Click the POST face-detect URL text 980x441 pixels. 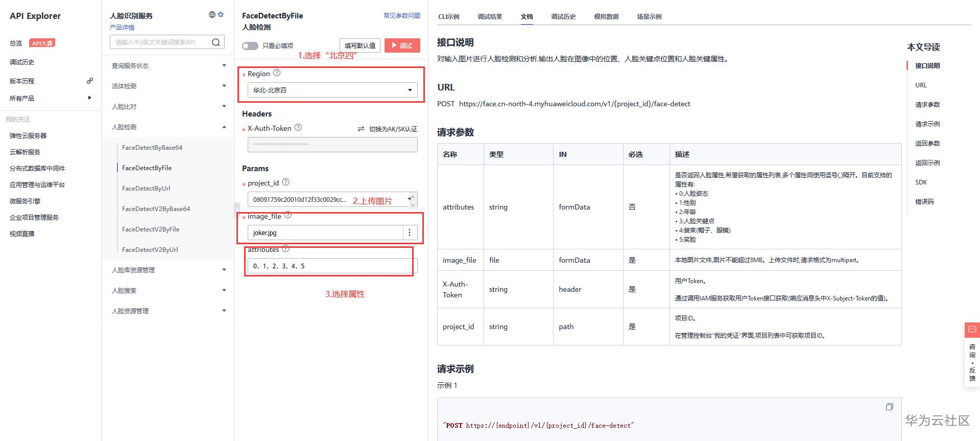564,104
